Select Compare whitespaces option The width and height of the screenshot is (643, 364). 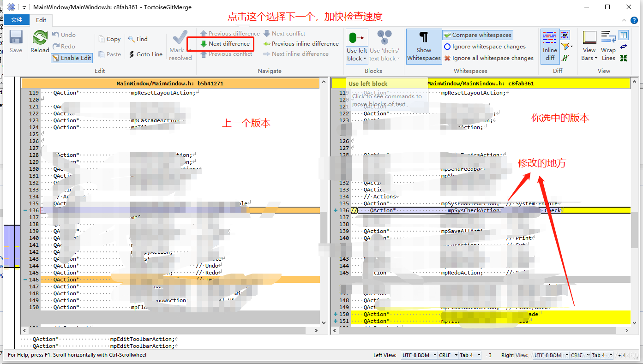(477, 35)
